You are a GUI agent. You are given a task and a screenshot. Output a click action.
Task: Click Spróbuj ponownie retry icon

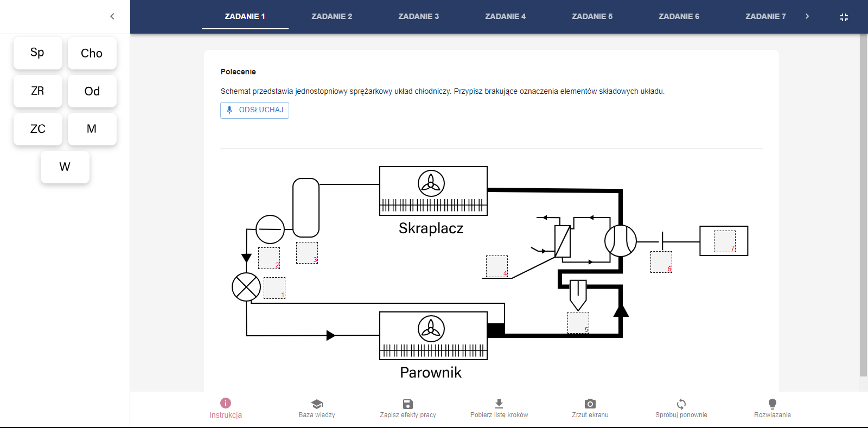tap(681, 404)
